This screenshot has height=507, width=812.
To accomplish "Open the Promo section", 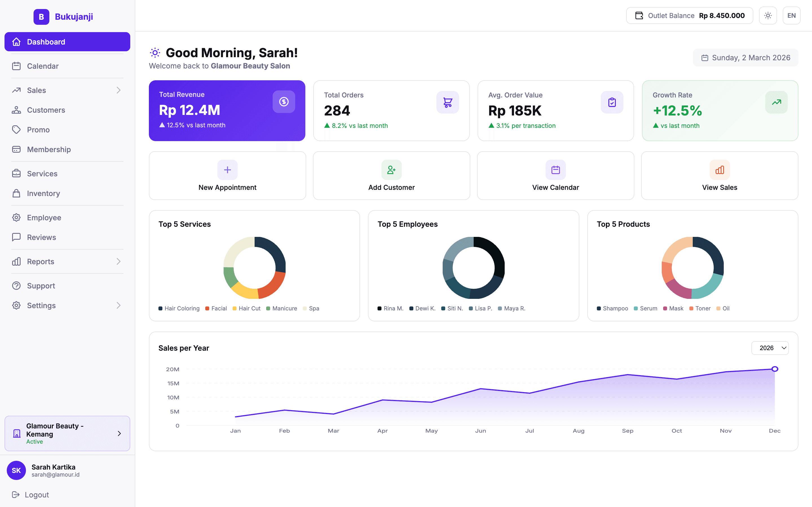I will 38,130.
